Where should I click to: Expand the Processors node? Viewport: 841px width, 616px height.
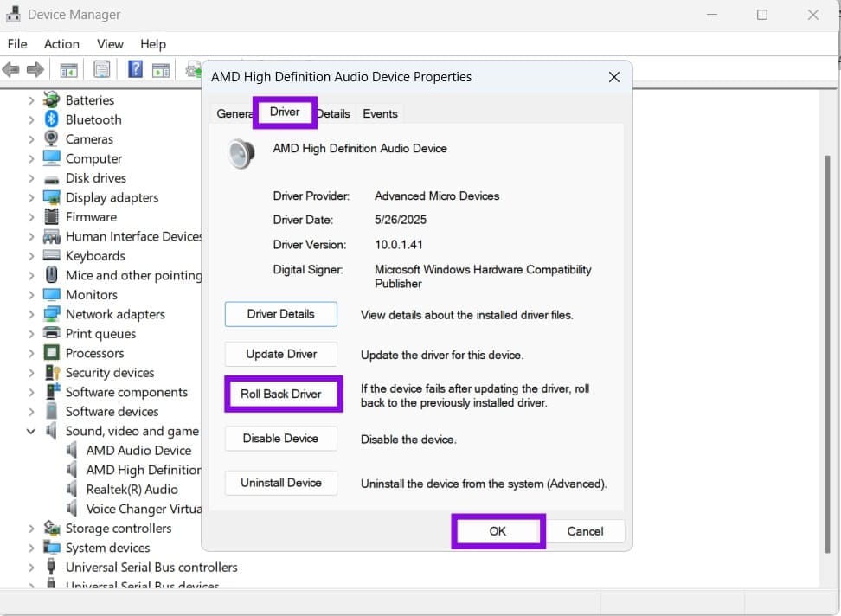[31, 353]
